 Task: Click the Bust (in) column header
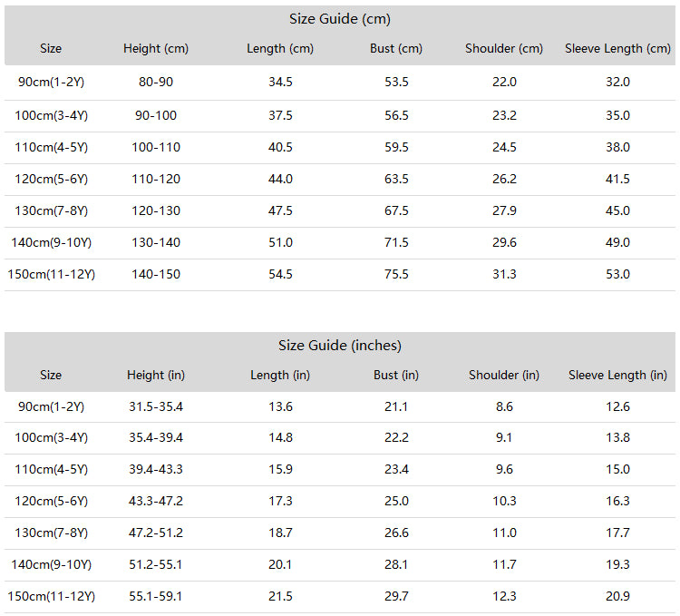pos(396,376)
